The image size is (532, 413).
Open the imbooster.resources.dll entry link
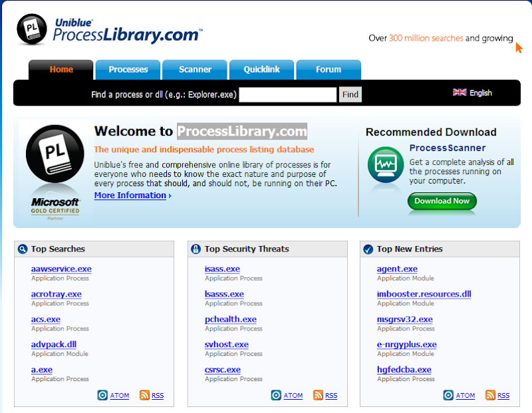(424, 294)
